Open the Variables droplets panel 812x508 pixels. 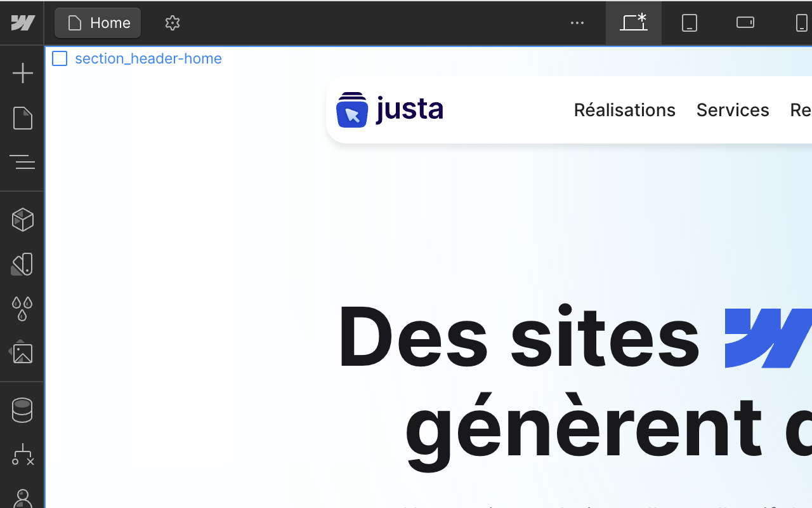click(22, 309)
